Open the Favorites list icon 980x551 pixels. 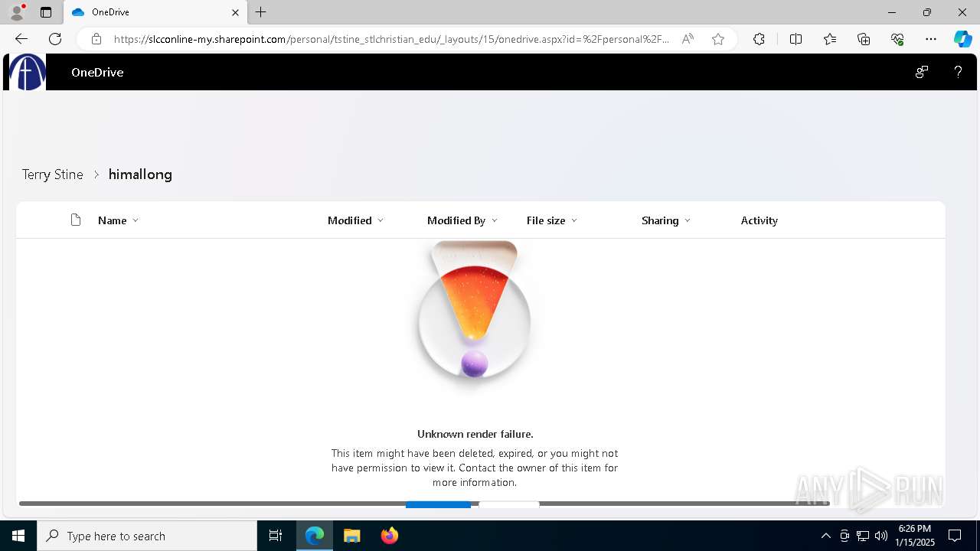coord(830,39)
